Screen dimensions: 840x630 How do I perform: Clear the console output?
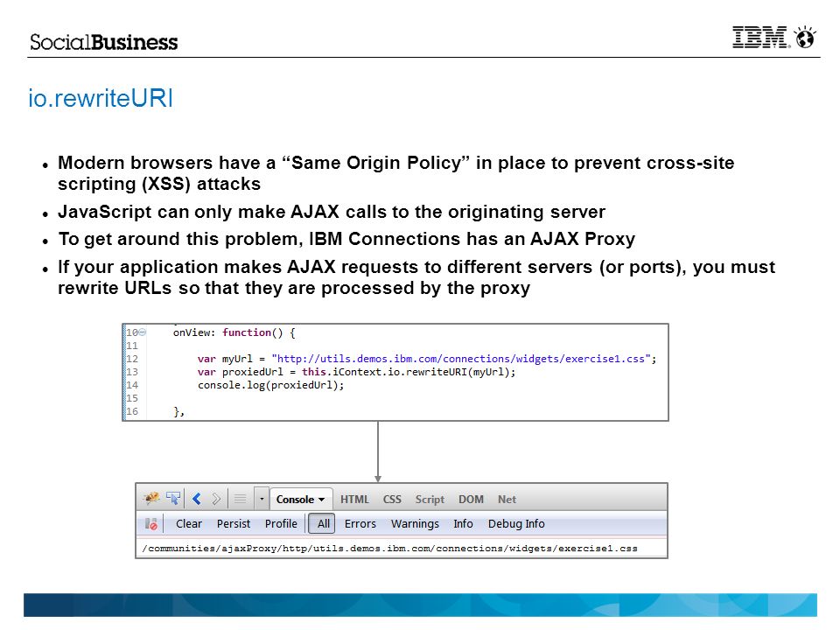(189, 523)
